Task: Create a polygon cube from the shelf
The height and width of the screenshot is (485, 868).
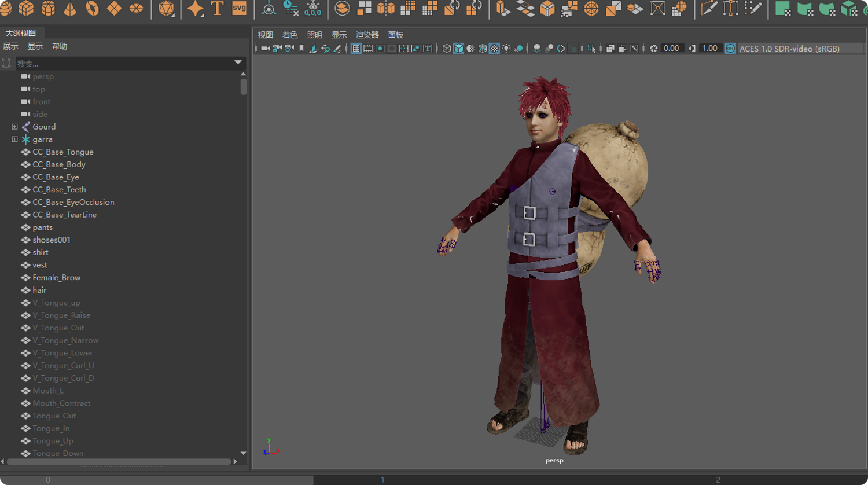Action: [26, 9]
